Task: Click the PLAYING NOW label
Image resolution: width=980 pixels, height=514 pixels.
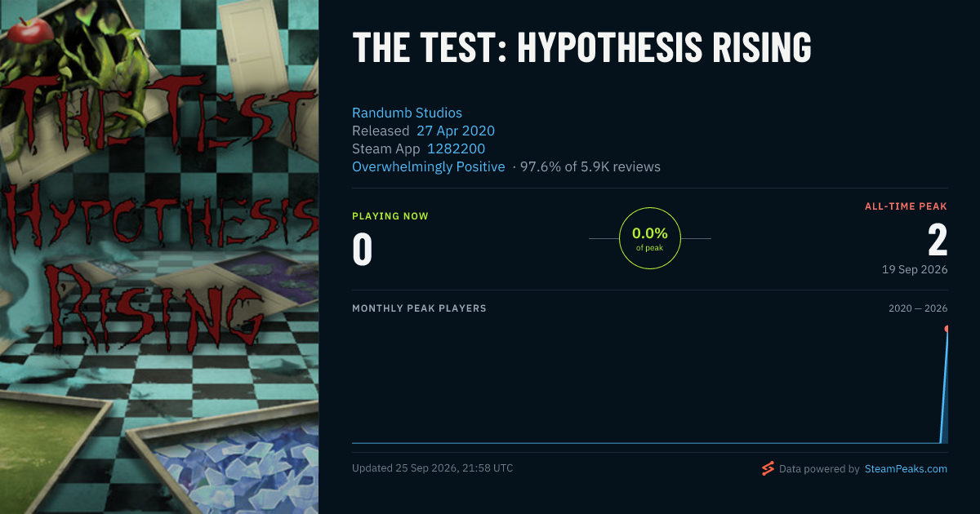Action: [390, 216]
